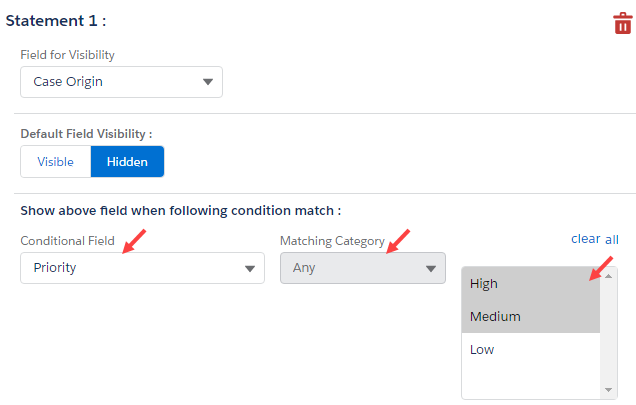Click the Conditional Field label

coord(68,241)
